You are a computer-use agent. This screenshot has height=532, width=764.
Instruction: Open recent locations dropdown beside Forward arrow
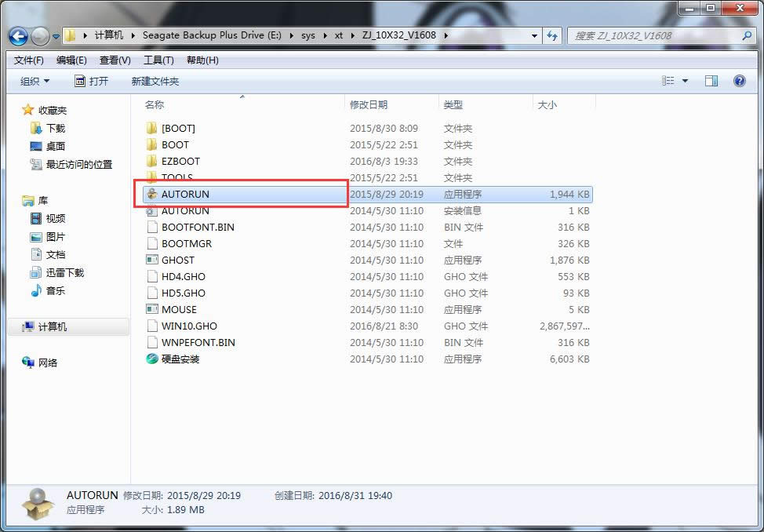(x=56, y=36)
